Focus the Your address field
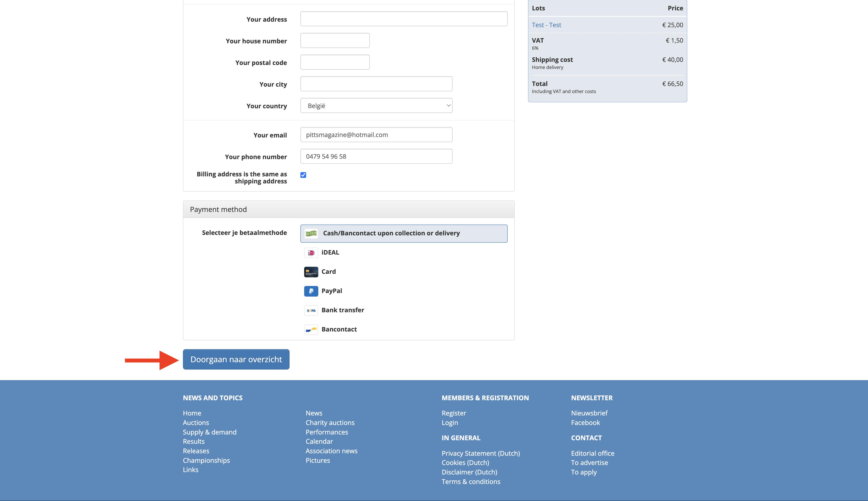Screen dimensions: 868x501 click(403, 19)
